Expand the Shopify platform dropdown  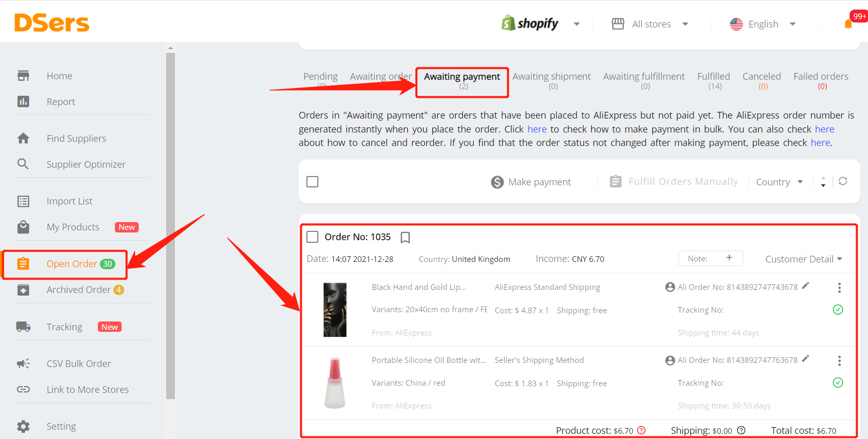pos(577,24)
